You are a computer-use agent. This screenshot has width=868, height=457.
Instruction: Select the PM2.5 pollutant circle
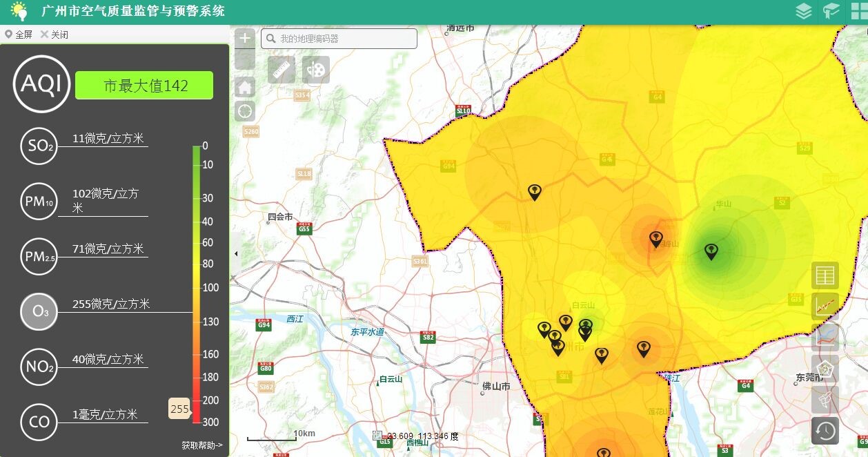[39, 256]
